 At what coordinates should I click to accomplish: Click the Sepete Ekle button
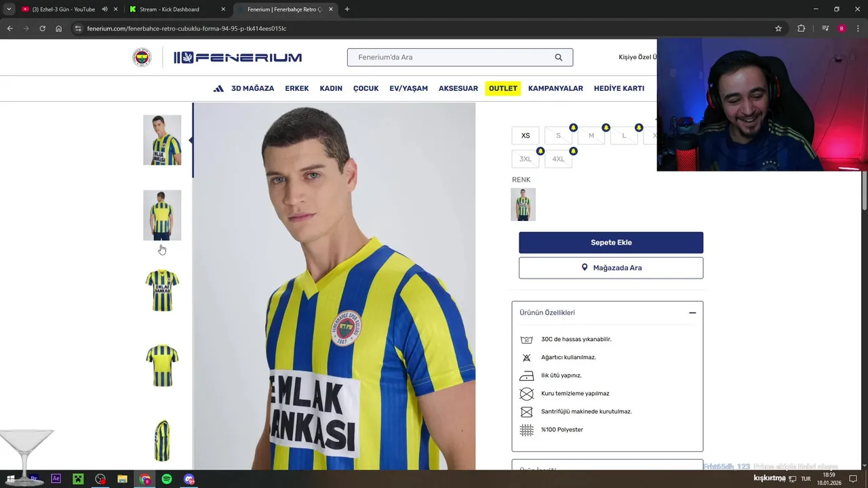pyautogui.click(x=611, y=243)
